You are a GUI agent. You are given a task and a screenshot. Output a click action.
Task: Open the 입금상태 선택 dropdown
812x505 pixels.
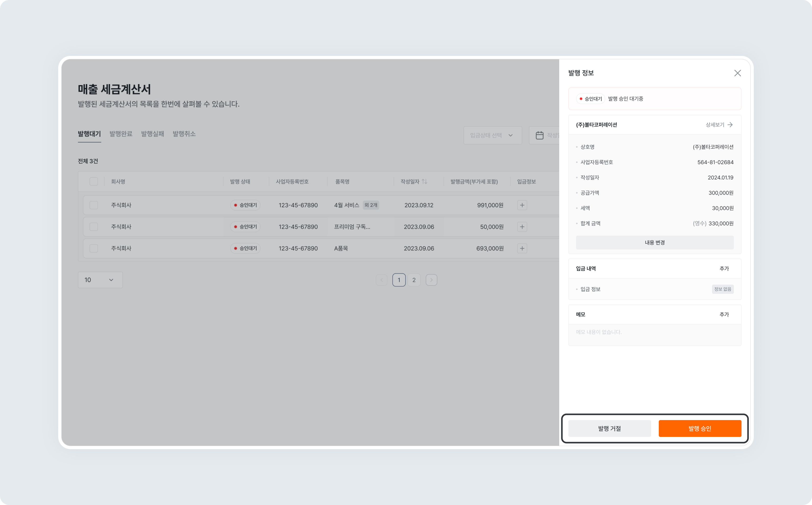(492, 135)
